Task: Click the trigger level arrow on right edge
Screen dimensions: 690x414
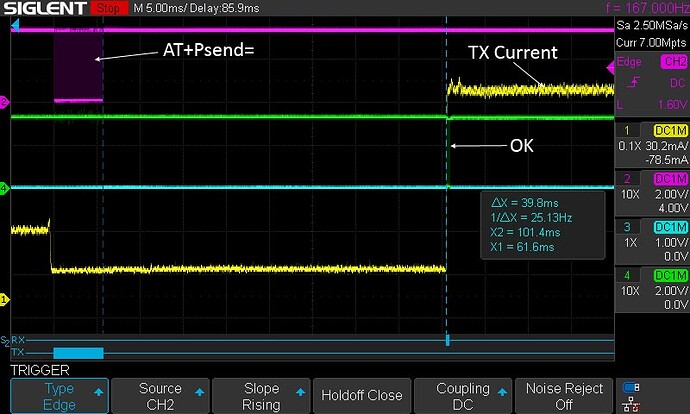Action: pos(609,68)
